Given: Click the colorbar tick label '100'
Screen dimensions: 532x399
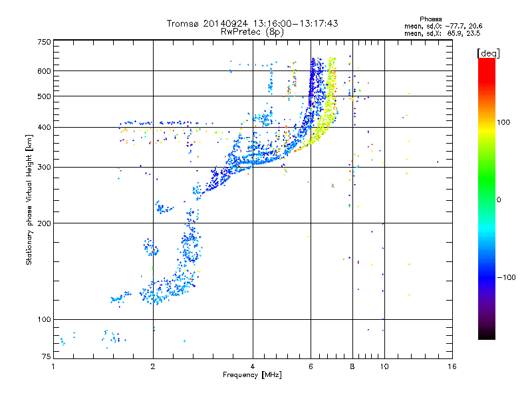Looking at the screenshot, I should point(503,122).
